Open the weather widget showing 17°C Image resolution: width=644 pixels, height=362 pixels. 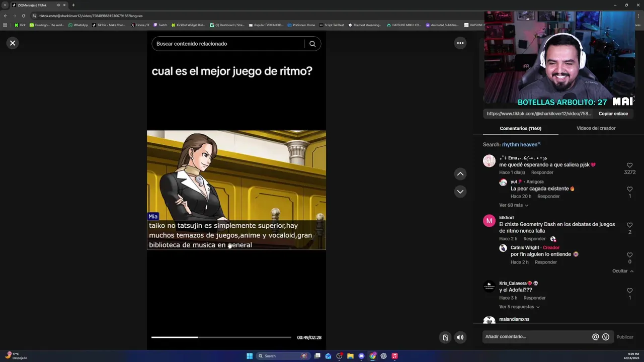click(16, 356)
